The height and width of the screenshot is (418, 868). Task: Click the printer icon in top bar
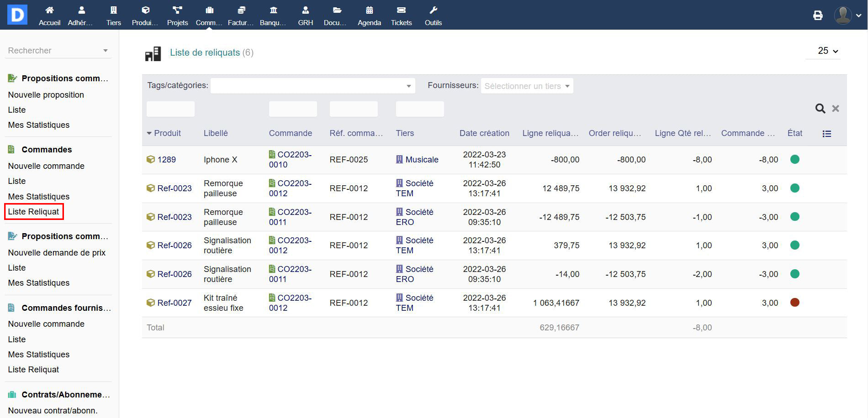pyautogui.click(x=818, y=16)
